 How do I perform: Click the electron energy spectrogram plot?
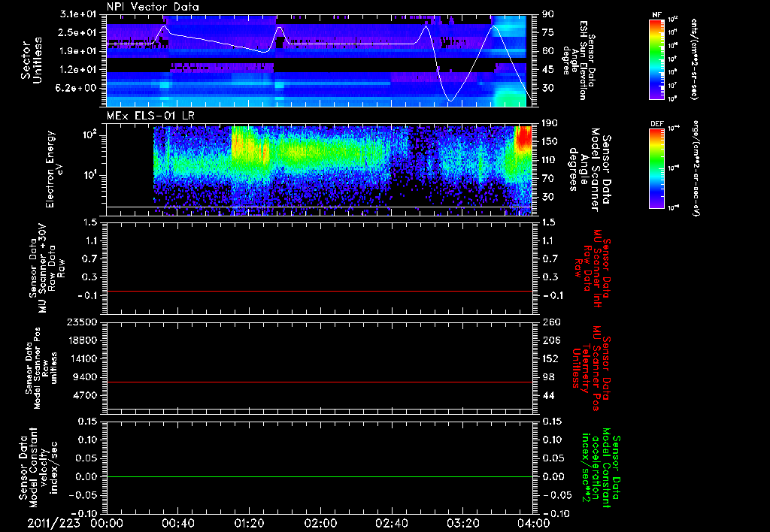pyautogui.click(x=320, y=169)
